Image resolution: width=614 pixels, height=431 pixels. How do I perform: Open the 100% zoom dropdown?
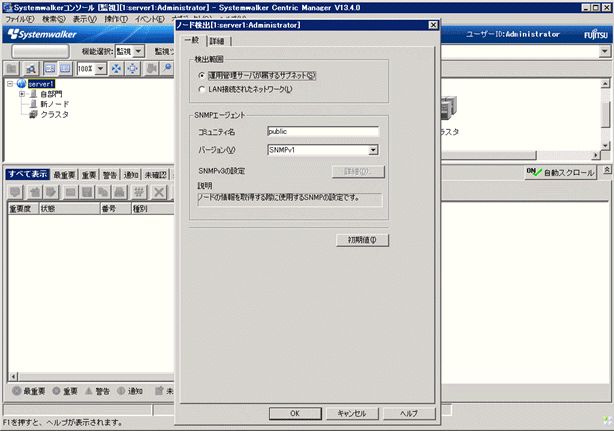[x=101, y=69]
